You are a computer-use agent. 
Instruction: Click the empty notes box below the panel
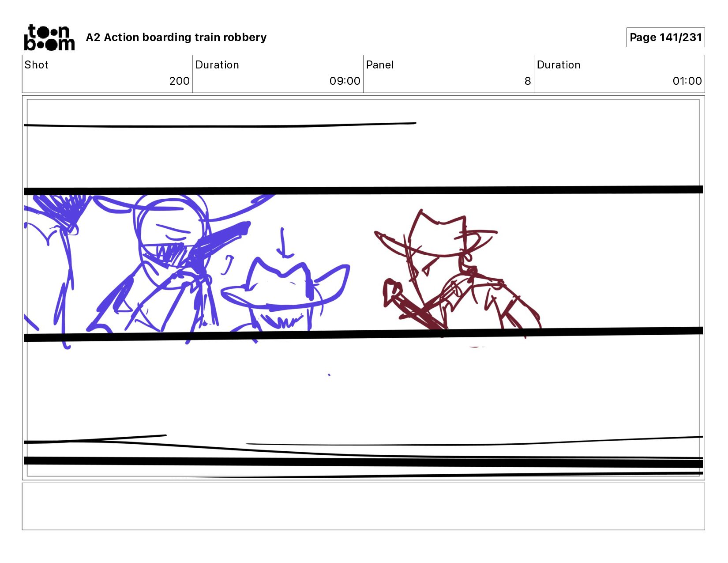pyautogui.click(x=363, y=506)
